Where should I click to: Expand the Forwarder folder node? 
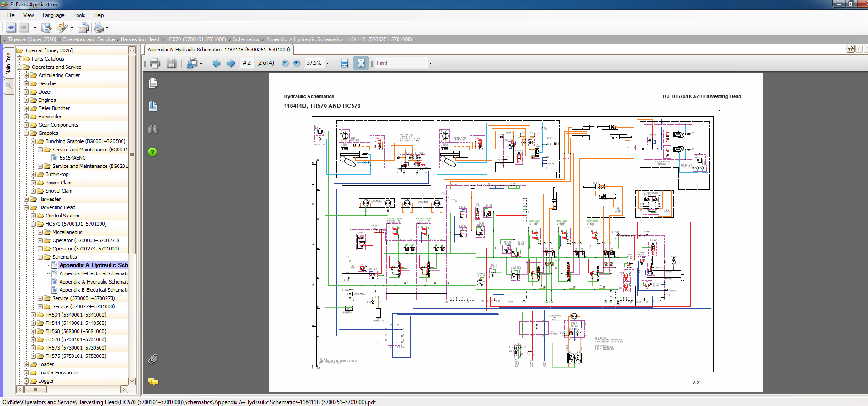(x=26, y=117)
